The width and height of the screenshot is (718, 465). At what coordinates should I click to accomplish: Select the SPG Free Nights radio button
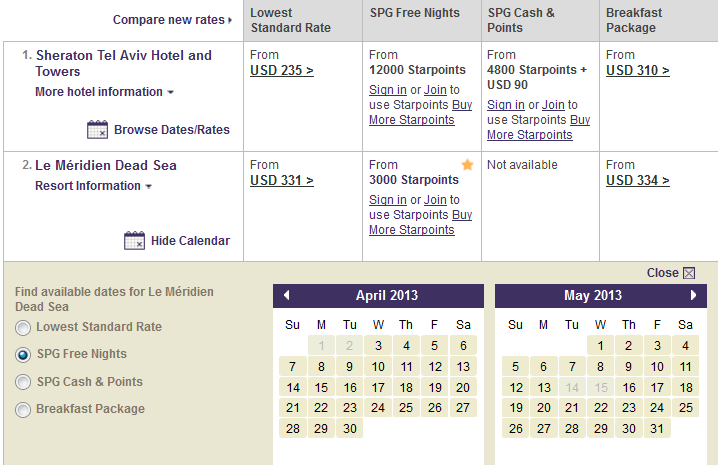[x=23, y=355]
